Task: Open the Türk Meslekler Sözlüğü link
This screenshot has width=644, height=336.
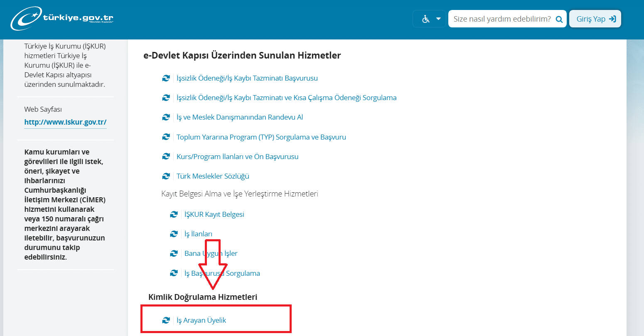Action: coord(213,176)
